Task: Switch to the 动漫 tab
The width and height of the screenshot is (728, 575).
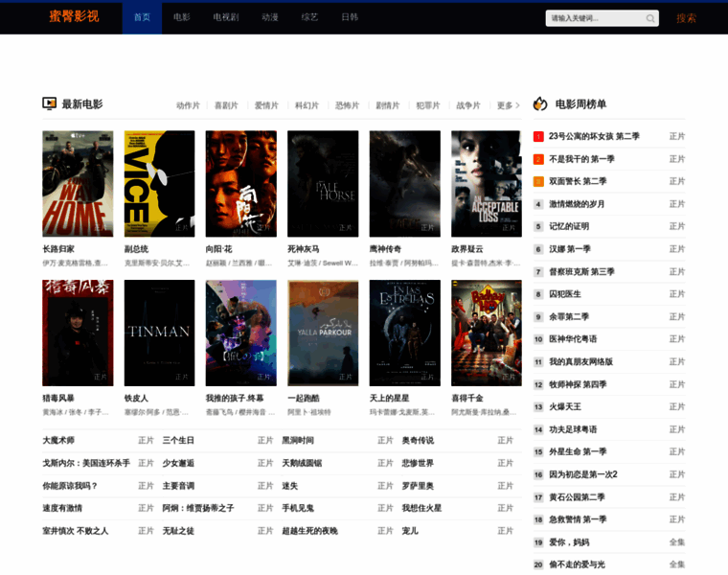Action: (270, 17)
